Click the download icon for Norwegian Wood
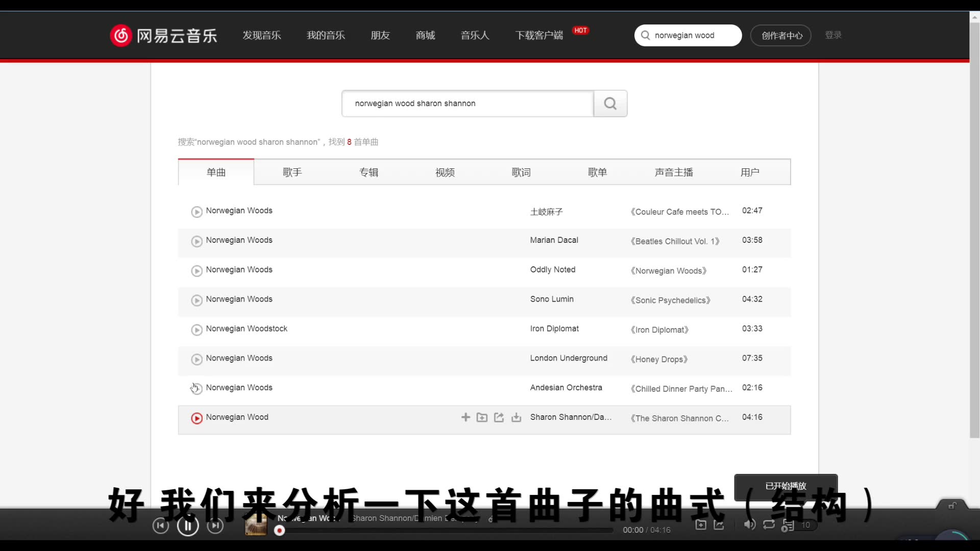This screenshot has height=551, width=980. point(516,417)
